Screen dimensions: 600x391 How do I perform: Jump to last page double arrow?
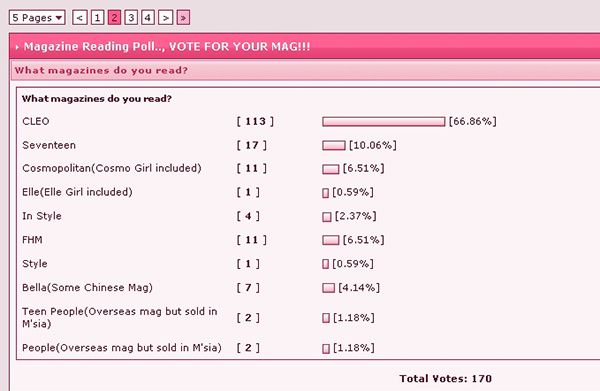183,18
